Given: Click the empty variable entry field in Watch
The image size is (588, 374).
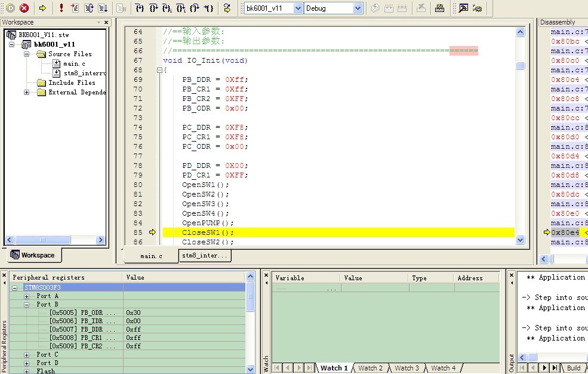Looking at the screenshot, I should 307,288.
